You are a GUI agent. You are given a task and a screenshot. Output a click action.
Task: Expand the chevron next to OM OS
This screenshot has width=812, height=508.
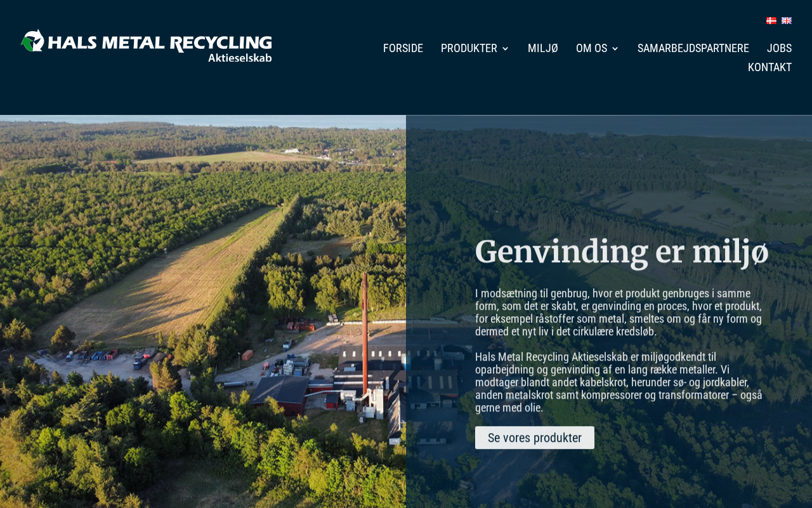pos(615,48)
